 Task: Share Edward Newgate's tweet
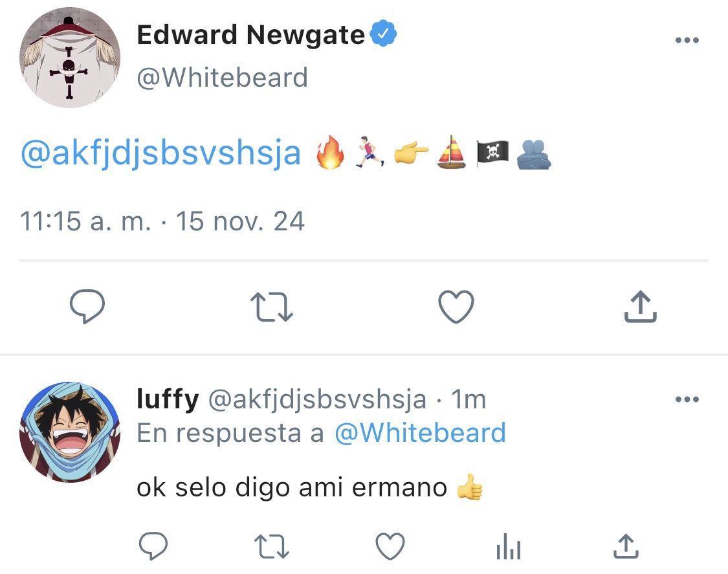(x=640, y=307)
